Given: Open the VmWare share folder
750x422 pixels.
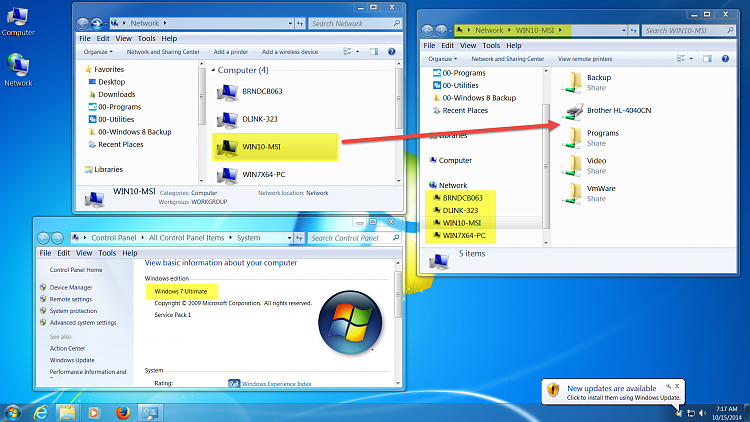Looking at the screenshot, I should pyautogui.click(x=589, y=193).
